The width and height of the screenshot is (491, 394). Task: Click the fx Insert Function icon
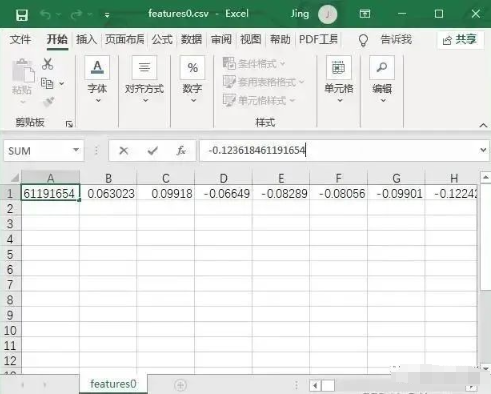(x=181, y=151)
